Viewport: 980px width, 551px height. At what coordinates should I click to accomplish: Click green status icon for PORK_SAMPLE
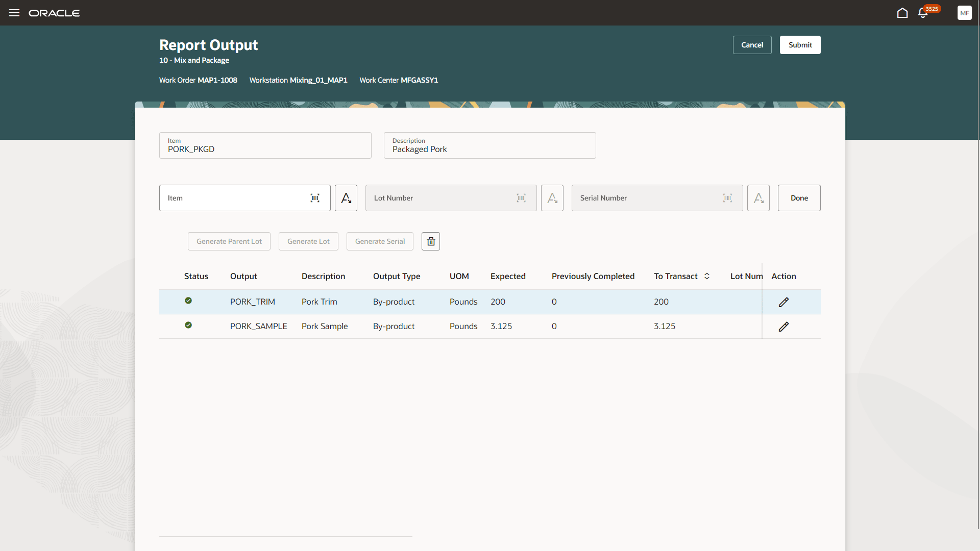(x=188, y=325)
